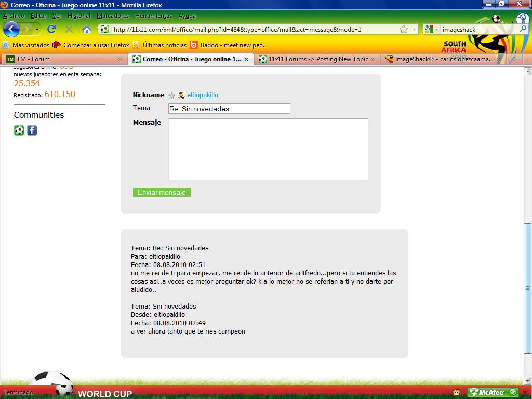Click the gray star beside the nickname
The height and width of the screenshot is (399, 532).
point(172,96)
